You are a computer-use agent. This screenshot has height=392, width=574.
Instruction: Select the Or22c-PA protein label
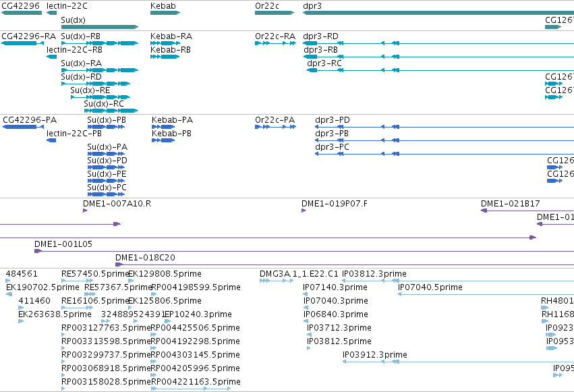275,120
